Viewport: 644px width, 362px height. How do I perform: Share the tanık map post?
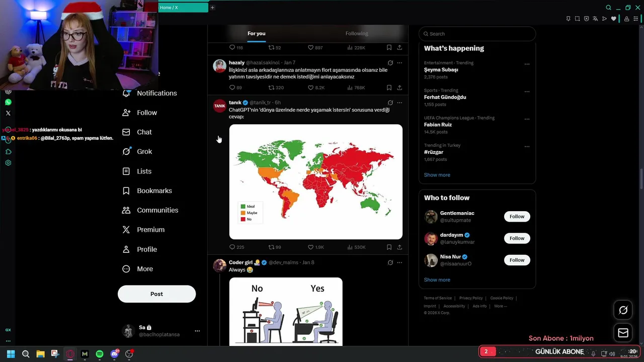pos(399,247)
